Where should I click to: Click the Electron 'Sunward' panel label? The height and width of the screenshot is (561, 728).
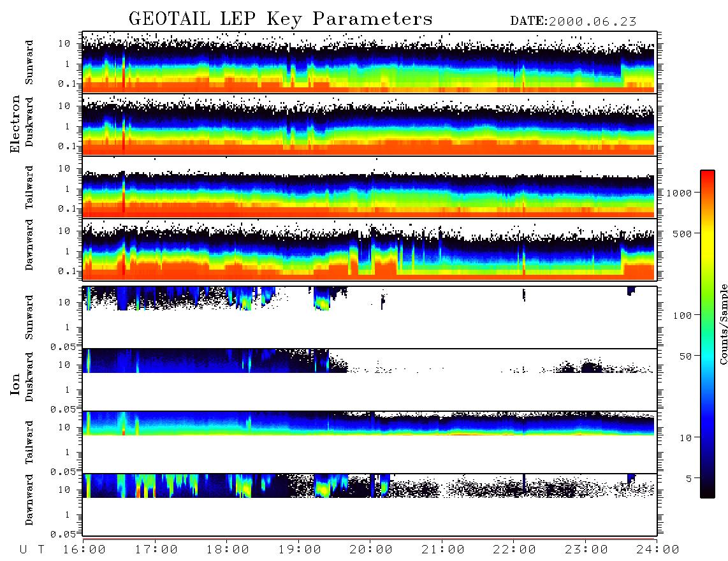pos(29,62)
